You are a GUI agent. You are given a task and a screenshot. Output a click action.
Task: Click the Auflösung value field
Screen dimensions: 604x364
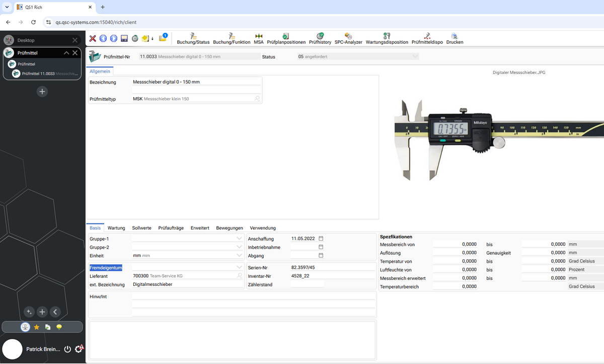(455, 253)
